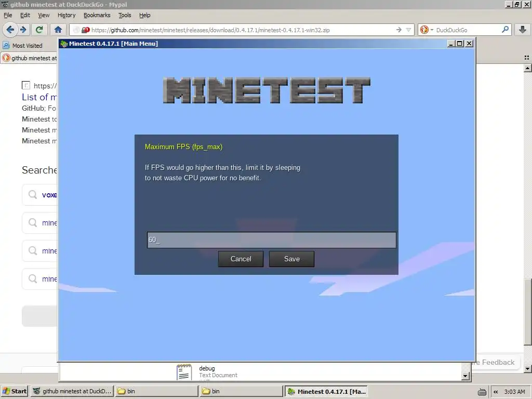Click the search magnifier icon

tap(505, 30)
